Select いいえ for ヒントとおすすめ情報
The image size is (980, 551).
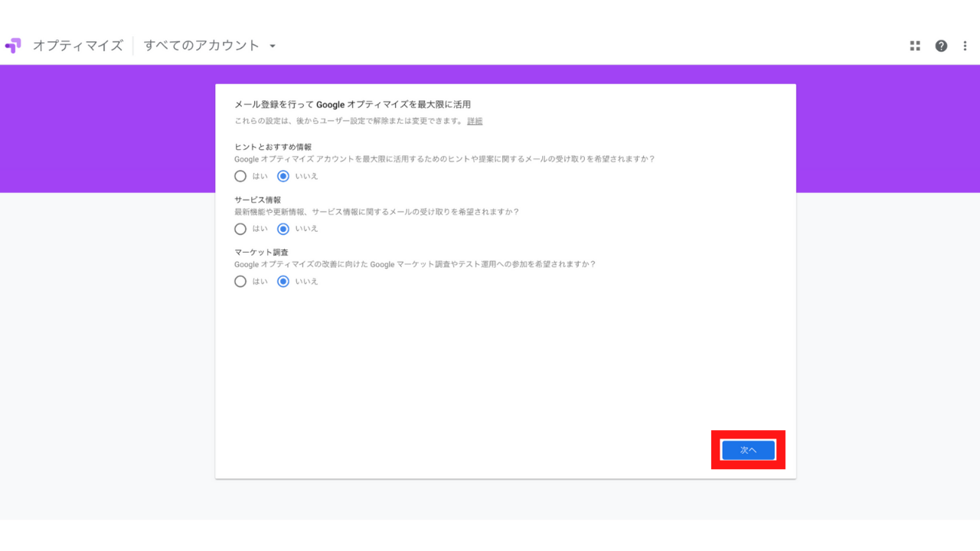tap(283, 176)
